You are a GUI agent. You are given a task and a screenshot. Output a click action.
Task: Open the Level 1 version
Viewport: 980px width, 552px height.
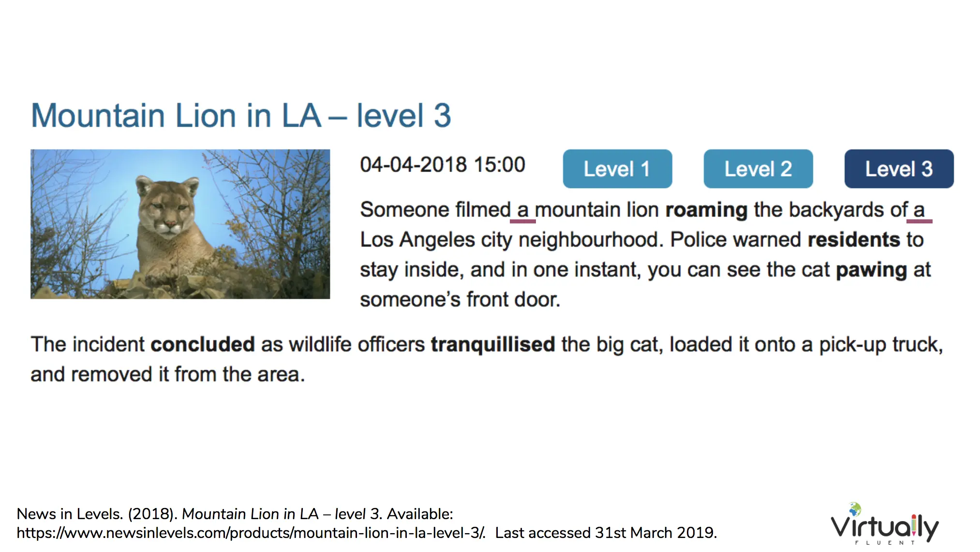617,169
